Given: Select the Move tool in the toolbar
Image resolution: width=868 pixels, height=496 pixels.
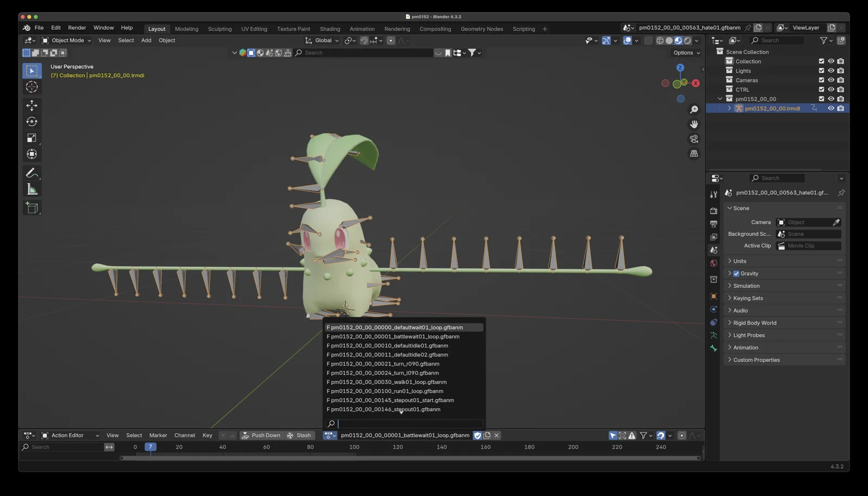Looking at the screenshot, I should [32, 105].
